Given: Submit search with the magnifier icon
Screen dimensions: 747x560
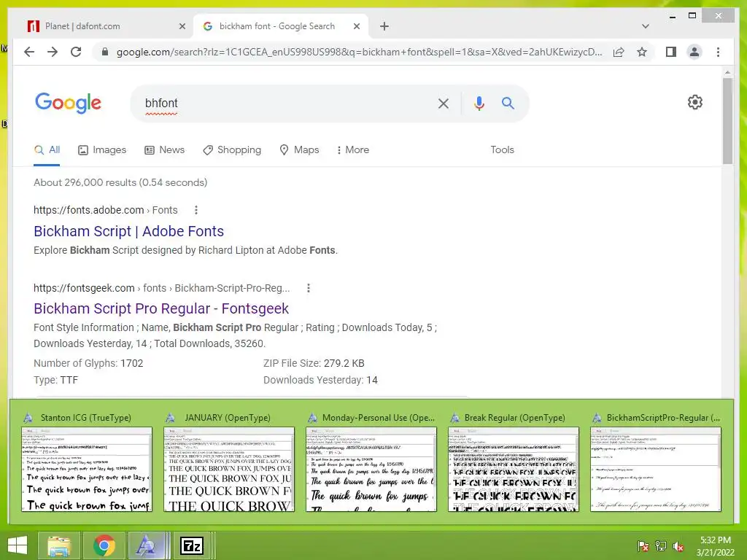Looking at the screenshot, I should (508, 103).
